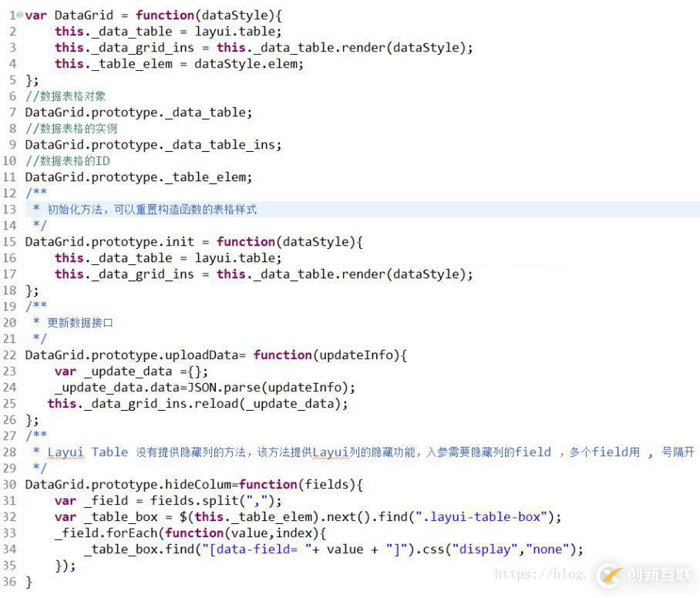The width and height of the screenshot is (700, 598).
Task: Select line number 30 in gutter
Action: [9, 485]
